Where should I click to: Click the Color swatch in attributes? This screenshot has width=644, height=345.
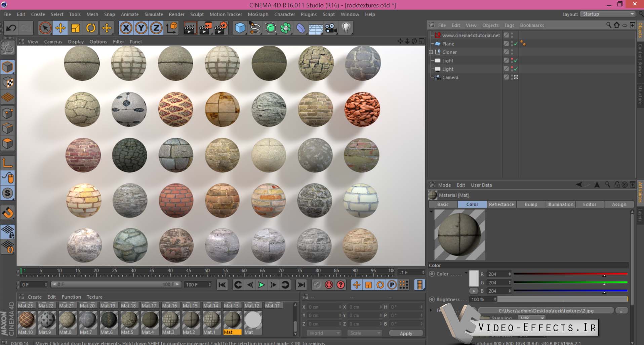pyautogui.click(x=474, y=278)
